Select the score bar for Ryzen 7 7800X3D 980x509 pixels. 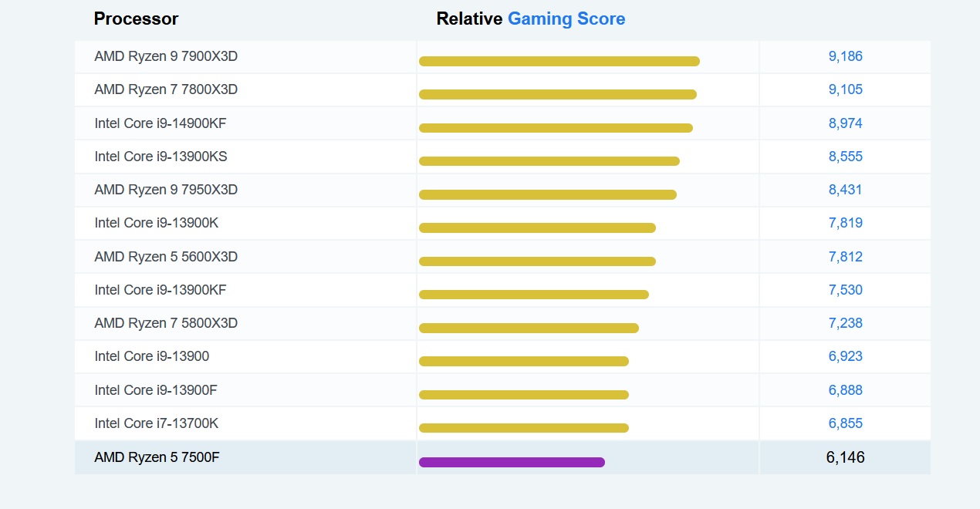[x=558, y=94]
